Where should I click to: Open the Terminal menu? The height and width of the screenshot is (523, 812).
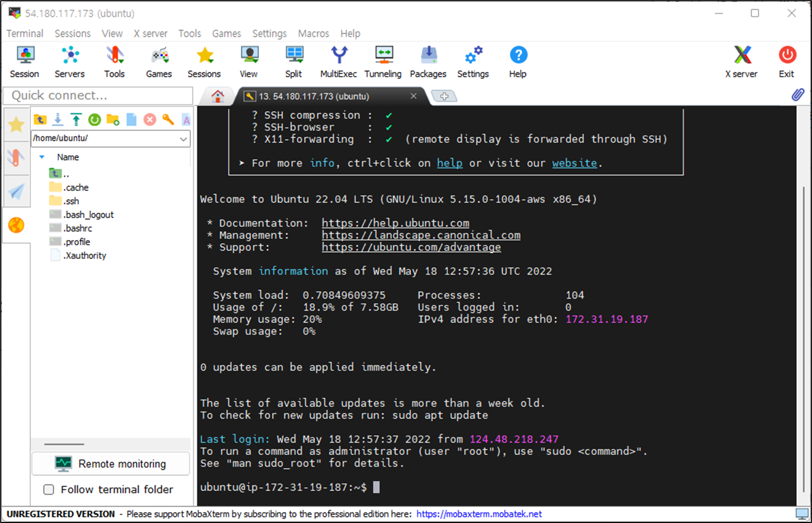(x=25, y=33)
